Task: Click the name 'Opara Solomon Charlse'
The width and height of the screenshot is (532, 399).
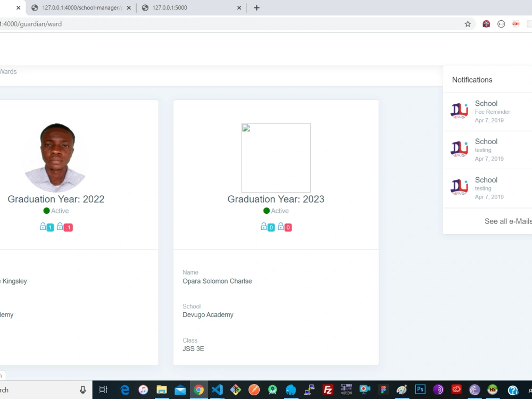Action: (217, 281)
